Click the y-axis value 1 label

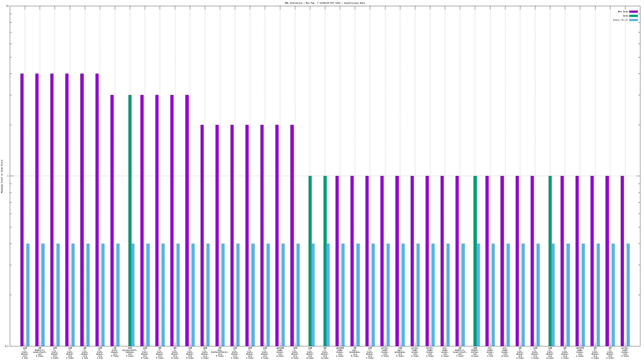tap(8, 176)
